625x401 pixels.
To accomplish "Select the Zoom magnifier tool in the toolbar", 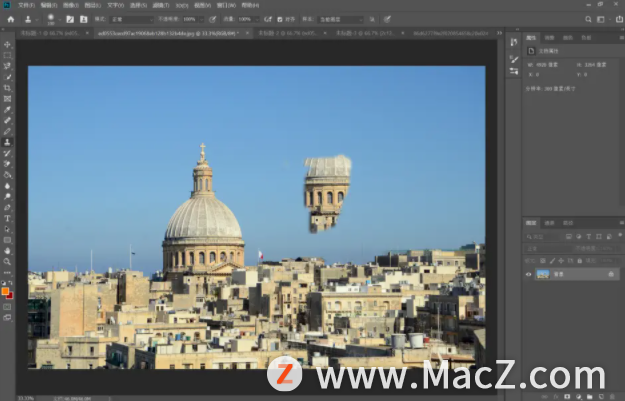I will (7, 262).
